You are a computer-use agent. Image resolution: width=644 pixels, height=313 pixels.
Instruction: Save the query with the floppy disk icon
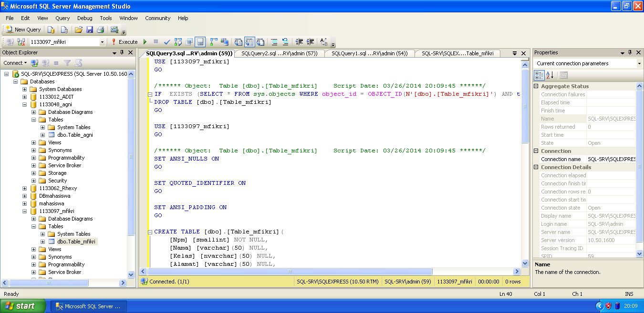[90, 30]
